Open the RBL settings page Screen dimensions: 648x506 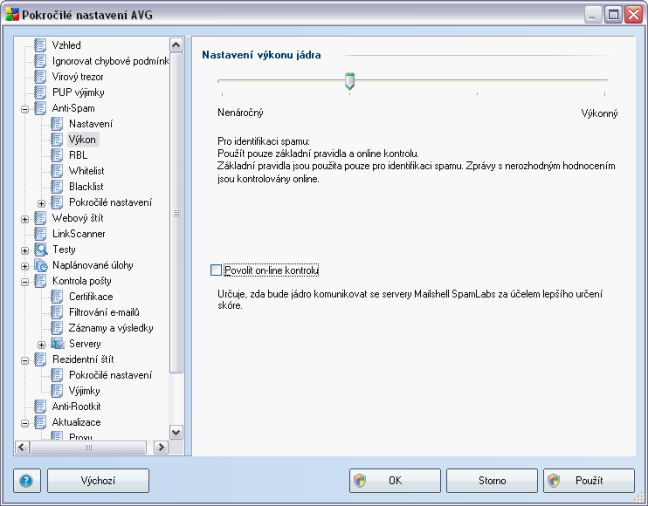[78, 155]
